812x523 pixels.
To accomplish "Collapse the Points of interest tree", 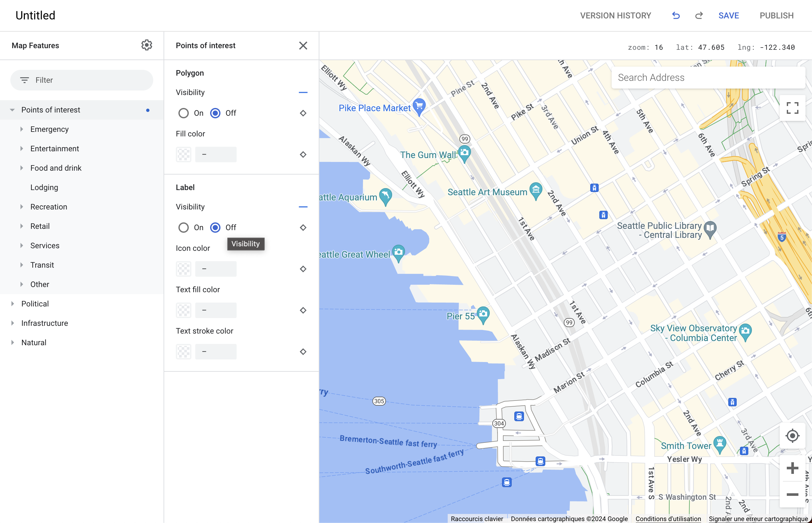I will click(x=13, y=110).
